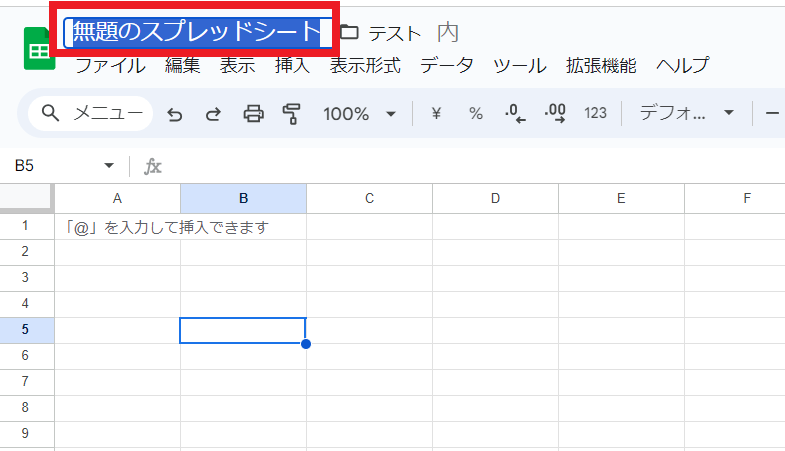Open the 挿入 menu
Image resolution: width=785 pixels, height=451 pixels.
coord(292,67)
